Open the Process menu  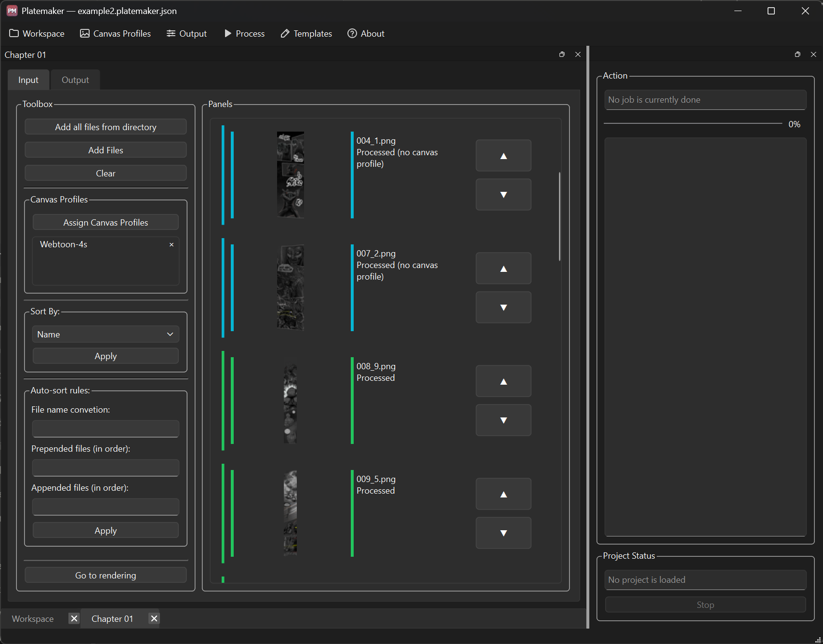(x=244, y=34)
